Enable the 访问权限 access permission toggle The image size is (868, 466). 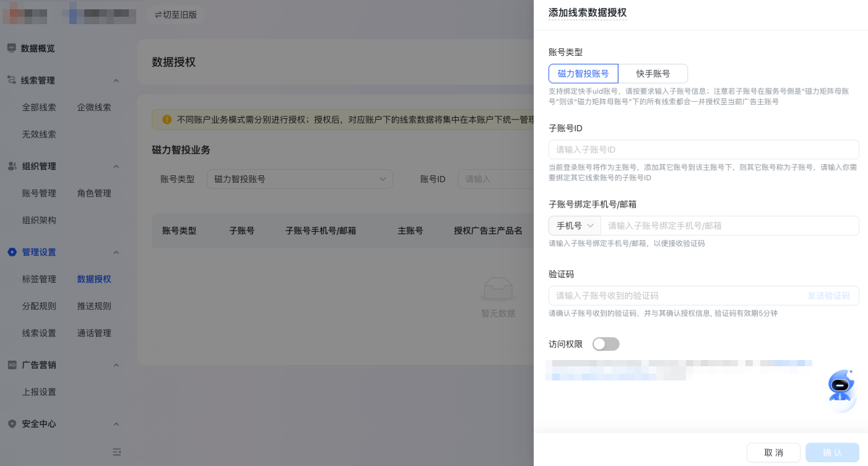pyautogui.click(x=605, y=344)
